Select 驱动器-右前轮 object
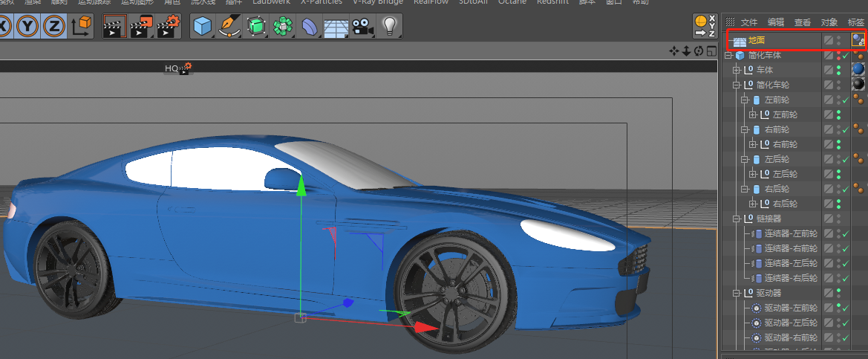The image size is (868, 359). [791, 337]
